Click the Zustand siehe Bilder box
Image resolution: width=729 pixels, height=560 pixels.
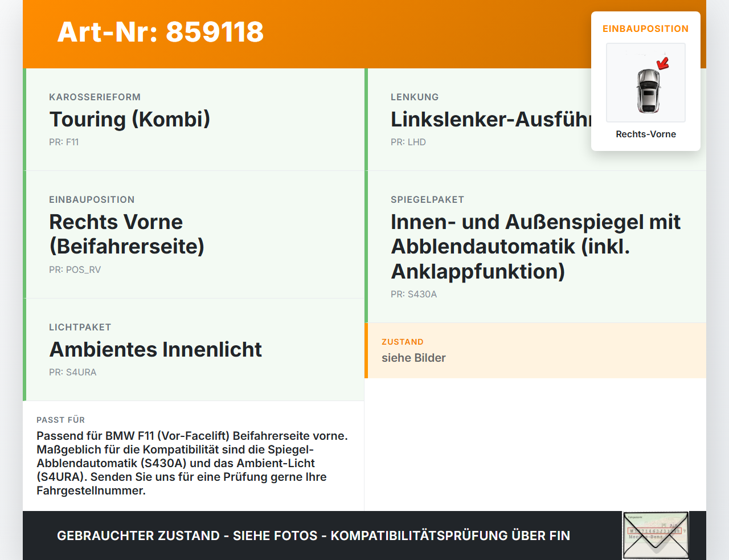point(535,350)
